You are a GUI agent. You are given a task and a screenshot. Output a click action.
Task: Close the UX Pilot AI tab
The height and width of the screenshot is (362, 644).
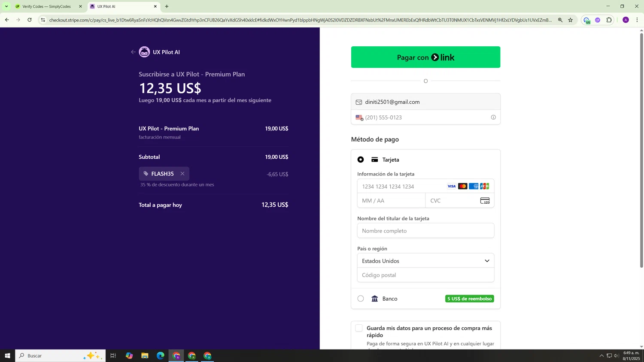[155, 6]
